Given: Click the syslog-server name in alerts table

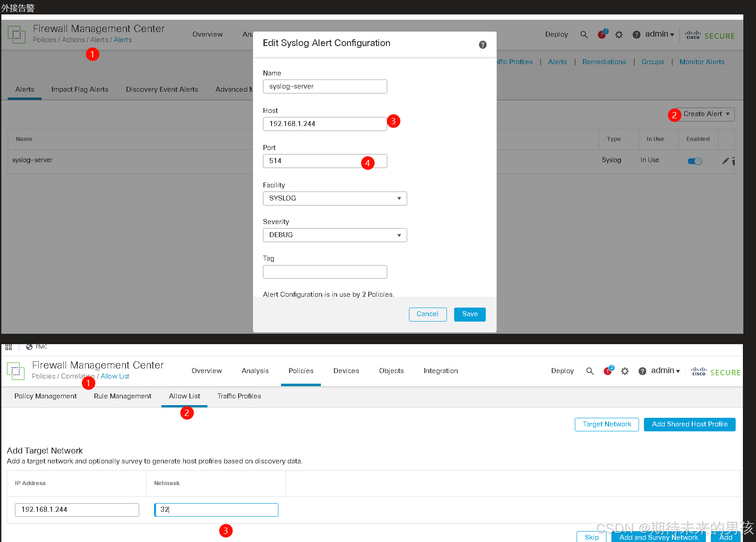Looking at the screenshot, I should pyautogui.click(x=32, y=160).
